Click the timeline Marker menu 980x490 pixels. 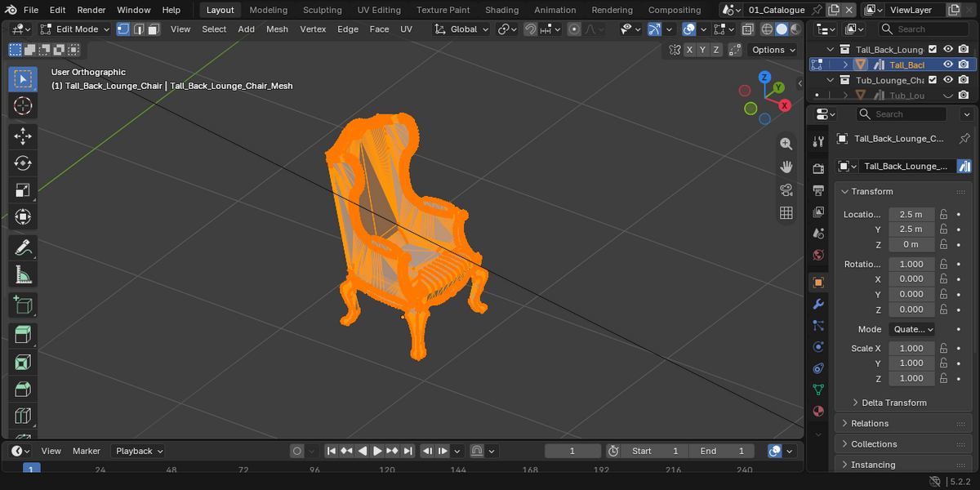coord(87,451)
